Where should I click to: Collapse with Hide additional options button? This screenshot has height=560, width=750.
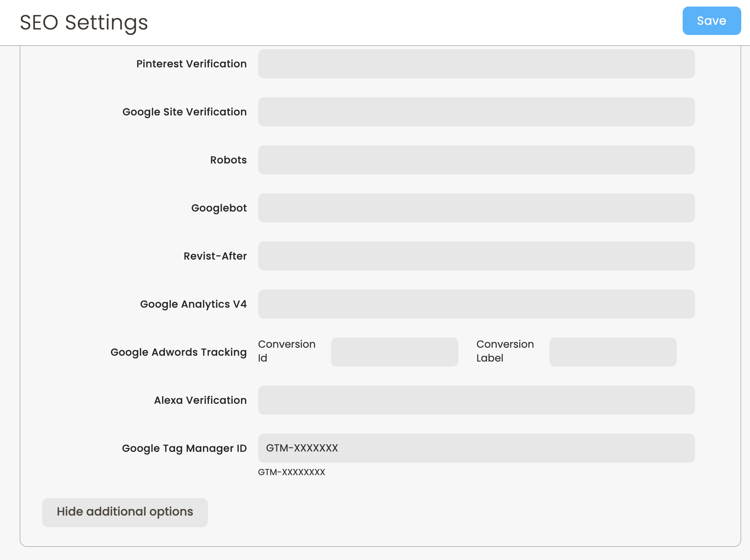click(x=125, y=512)
